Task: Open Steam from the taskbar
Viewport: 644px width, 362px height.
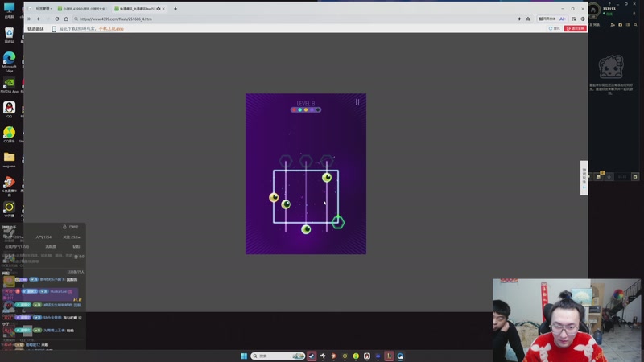Action: pos(312,356)
